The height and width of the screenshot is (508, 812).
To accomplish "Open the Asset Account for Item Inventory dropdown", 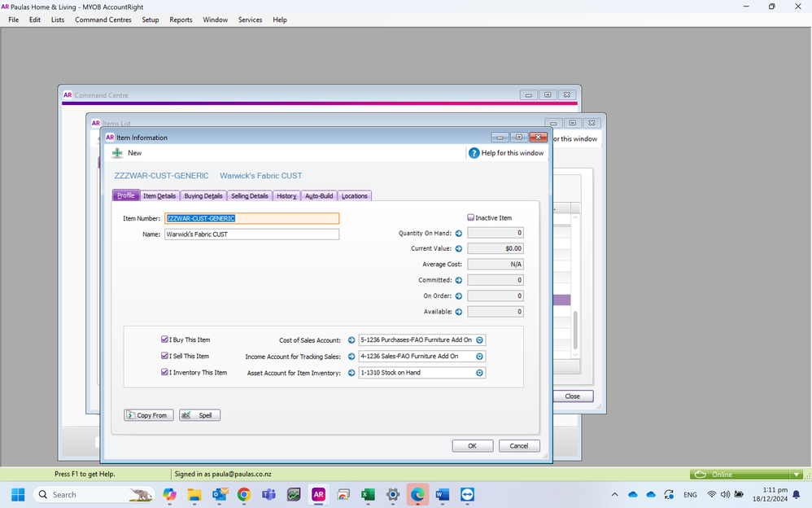I will point(480,373).
